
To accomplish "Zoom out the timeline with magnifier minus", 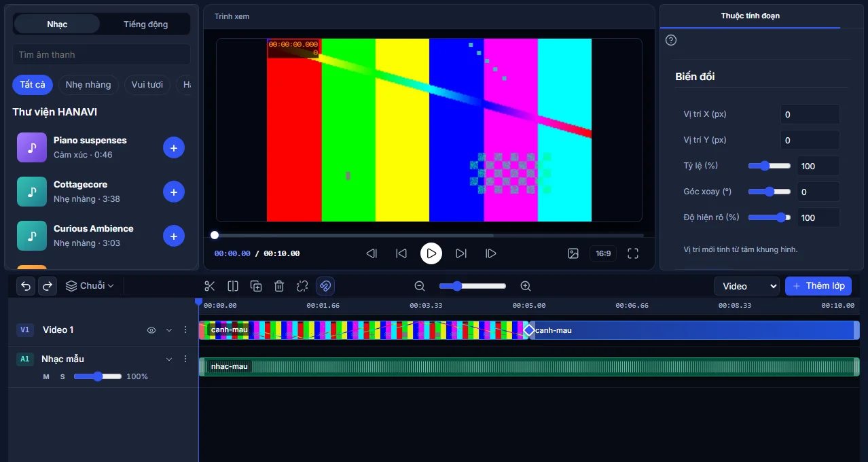I will point(420,286).
